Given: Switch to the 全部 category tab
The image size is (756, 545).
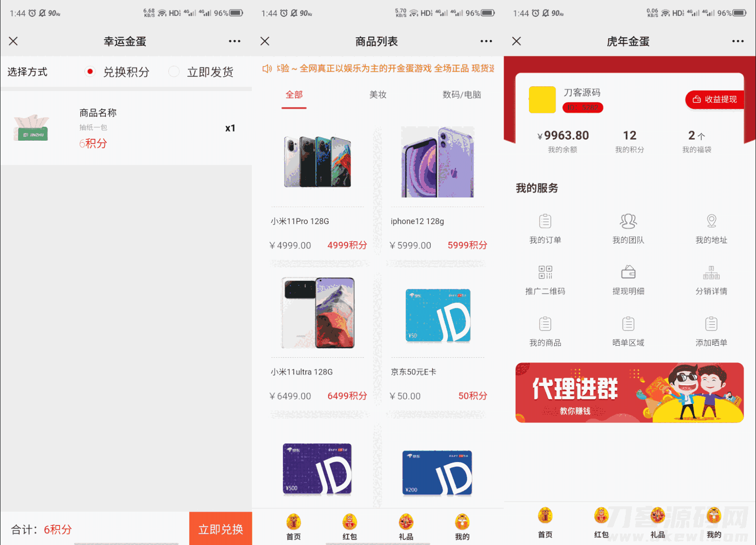Looking at the screenshot, I should click(x=294, y=94).
